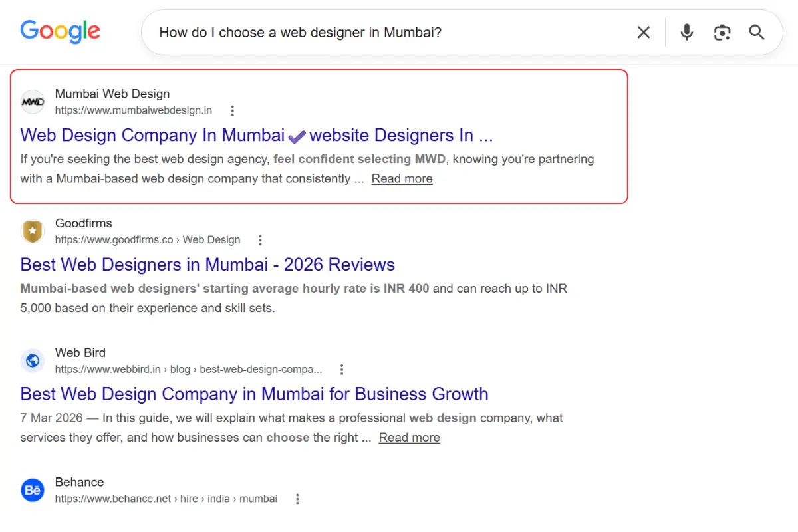The height and width of the screenshot is (532, 798).
Task: Click the https://www.mumbaiwebdesign.in URL
Action: 134,110
